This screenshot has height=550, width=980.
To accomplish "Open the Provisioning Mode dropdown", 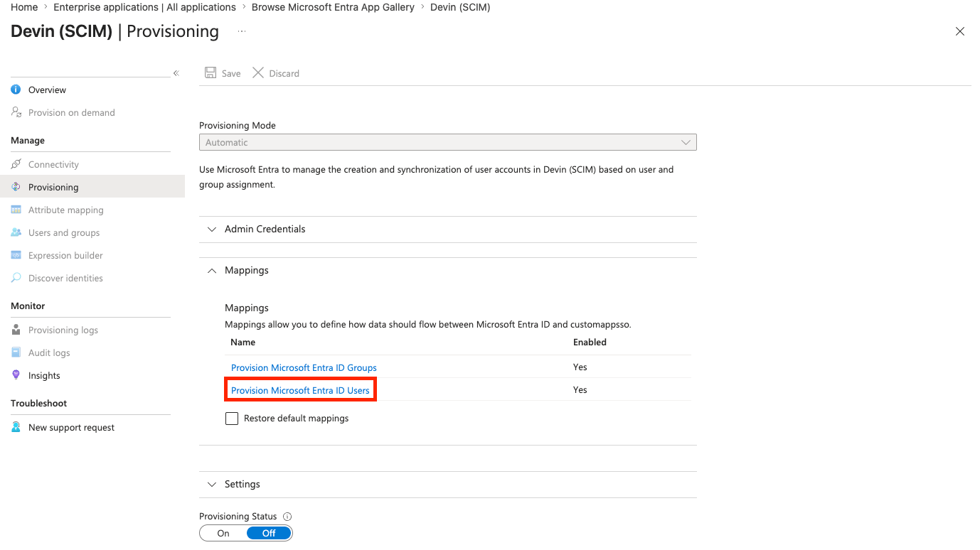I will [x=448, y=142].
